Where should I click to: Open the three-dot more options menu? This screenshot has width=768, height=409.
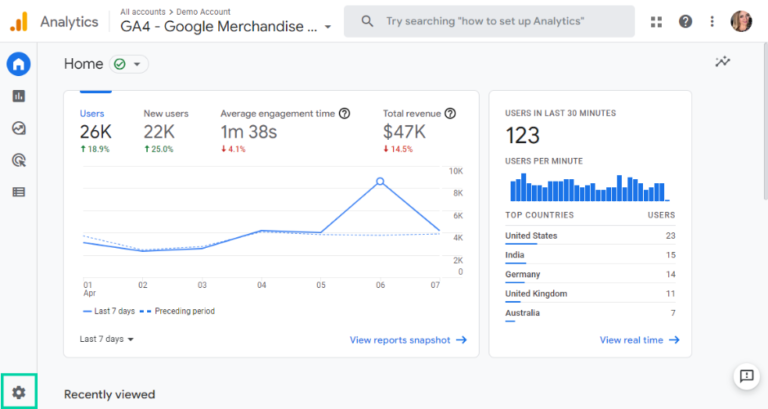click(712, 22)
